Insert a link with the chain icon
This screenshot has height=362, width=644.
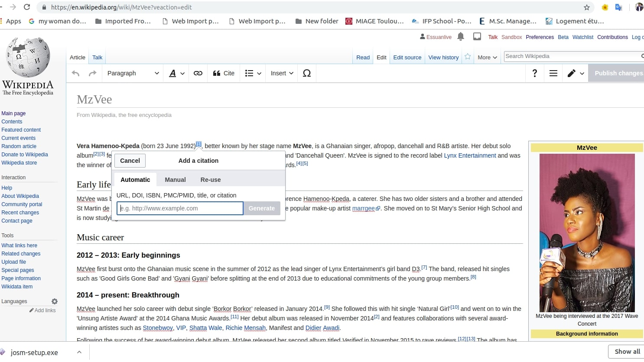coord(198,73)
